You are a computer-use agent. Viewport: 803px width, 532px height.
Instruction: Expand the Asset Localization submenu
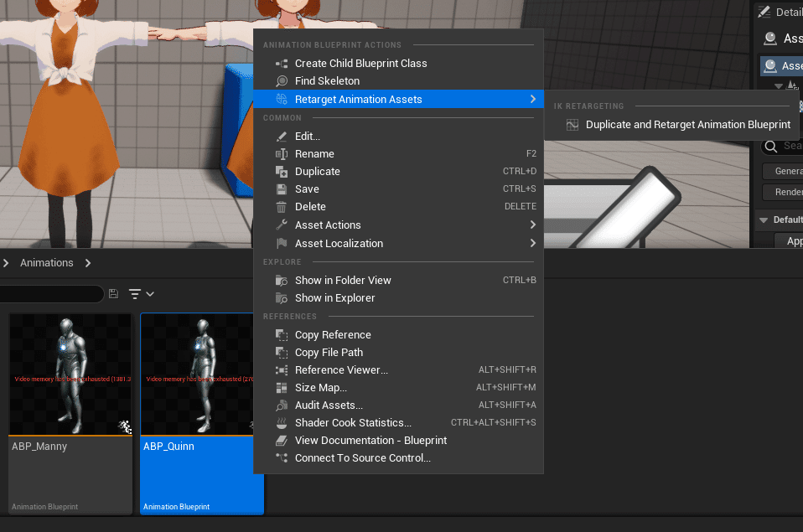534,243
